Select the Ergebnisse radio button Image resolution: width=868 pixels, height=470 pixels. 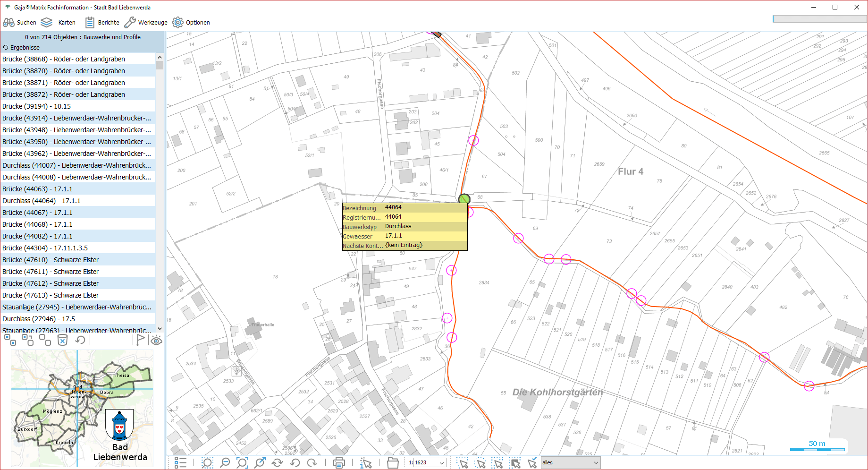tap(6, 48)
